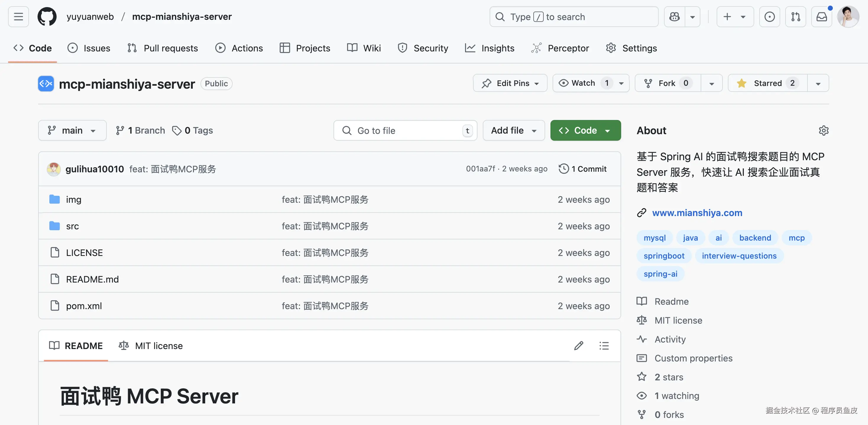Image resolution: width=868 pixels, height=425 pixels.
Task: Open the Copilot chat icon
Action: pos(674,17)
